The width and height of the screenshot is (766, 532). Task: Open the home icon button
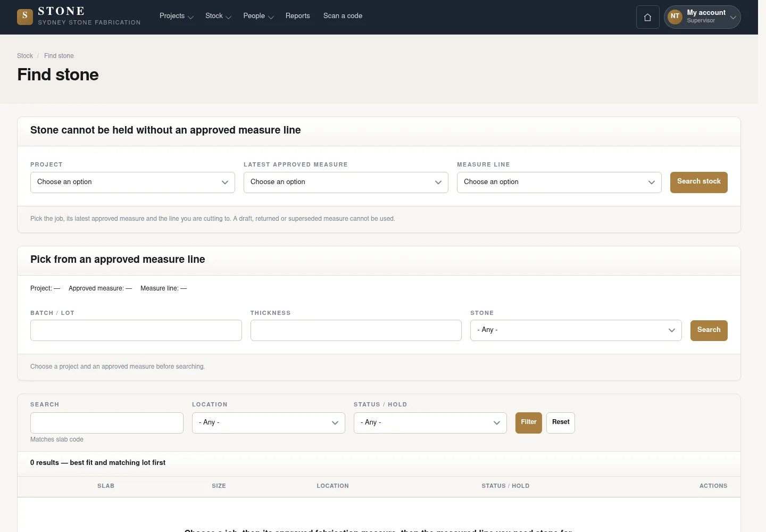pyautogui.click(x=647, y=17)
